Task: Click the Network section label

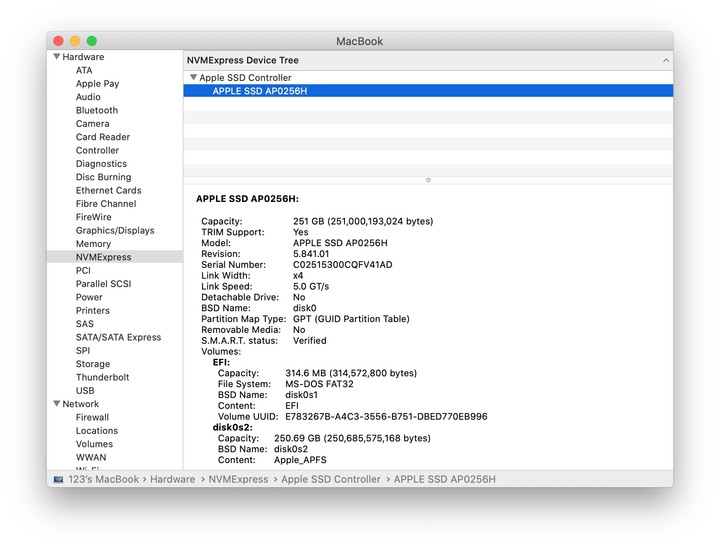Action: [80, 404]
